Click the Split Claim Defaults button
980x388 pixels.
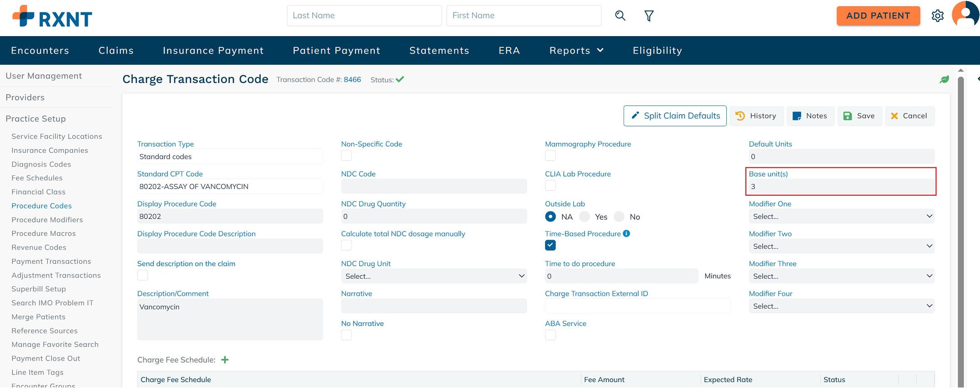[675, 116]
